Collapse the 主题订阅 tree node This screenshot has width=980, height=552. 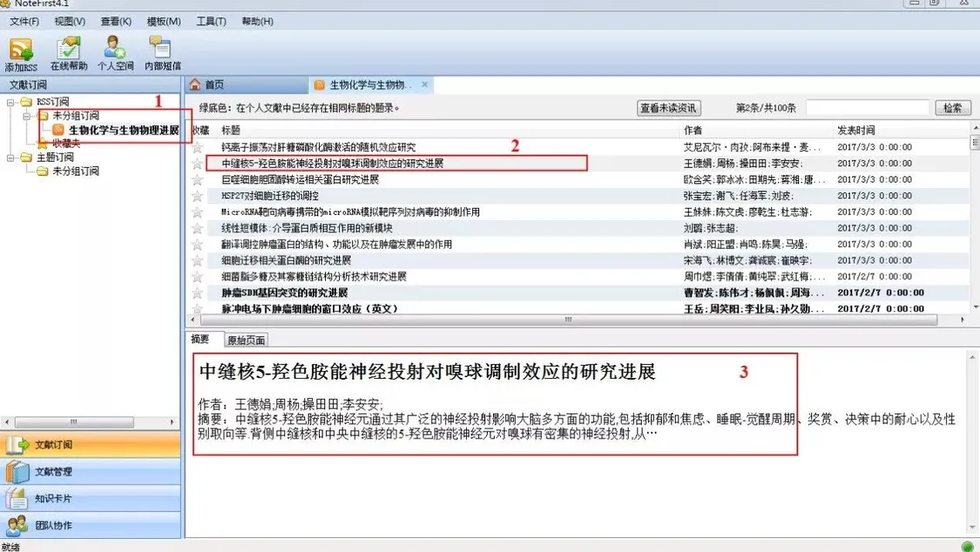tap(10, 158)
